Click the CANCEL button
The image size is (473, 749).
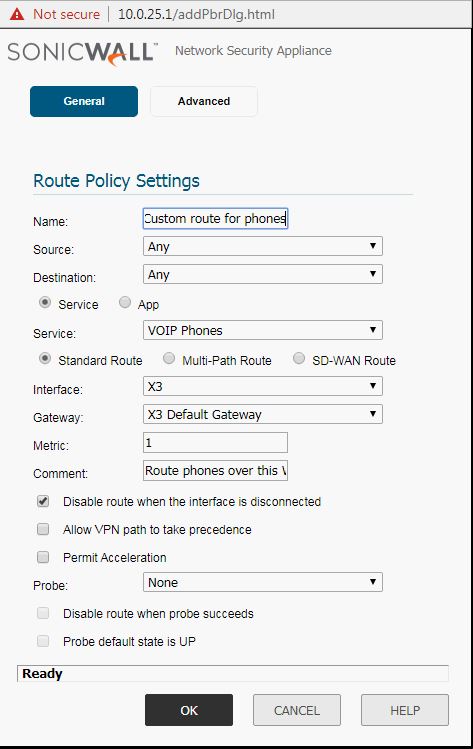coord(297,710)
